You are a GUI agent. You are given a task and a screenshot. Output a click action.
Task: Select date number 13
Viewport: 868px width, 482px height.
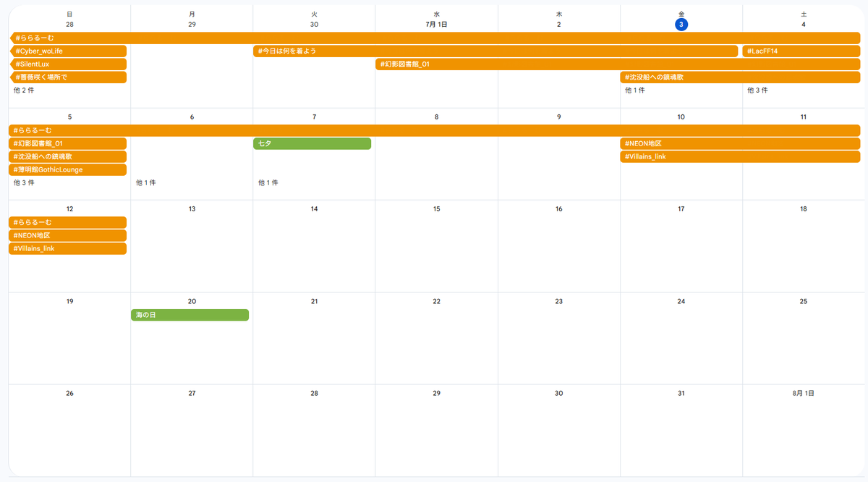tap(192, 209)
